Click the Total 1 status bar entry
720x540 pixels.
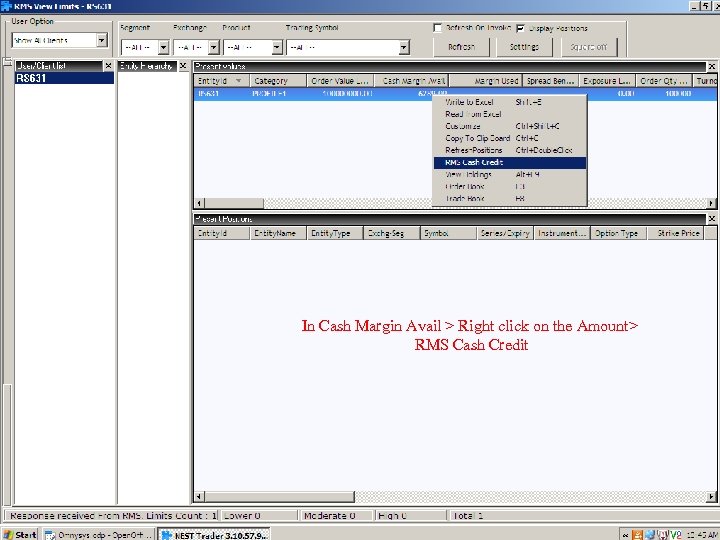[582, 516]
